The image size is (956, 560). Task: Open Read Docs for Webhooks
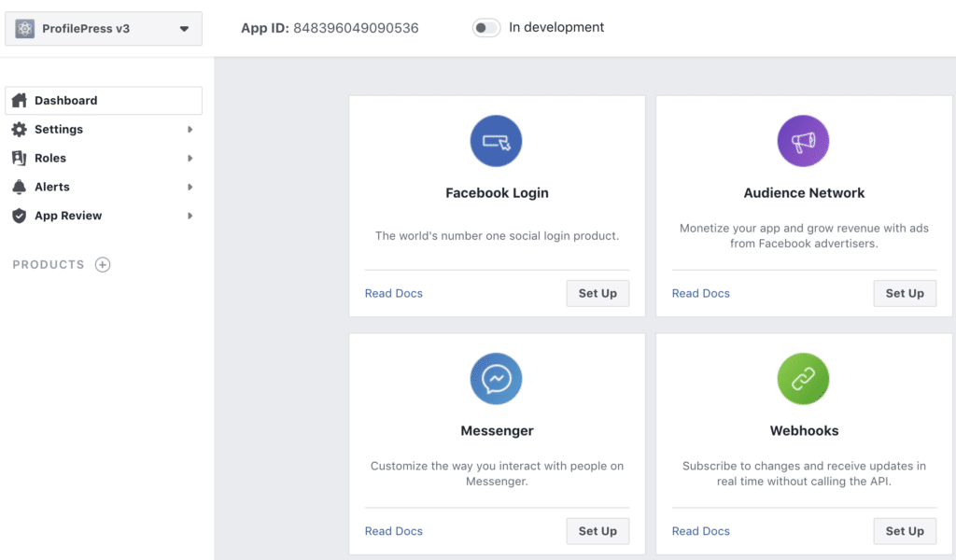click(x=700, y=531)
